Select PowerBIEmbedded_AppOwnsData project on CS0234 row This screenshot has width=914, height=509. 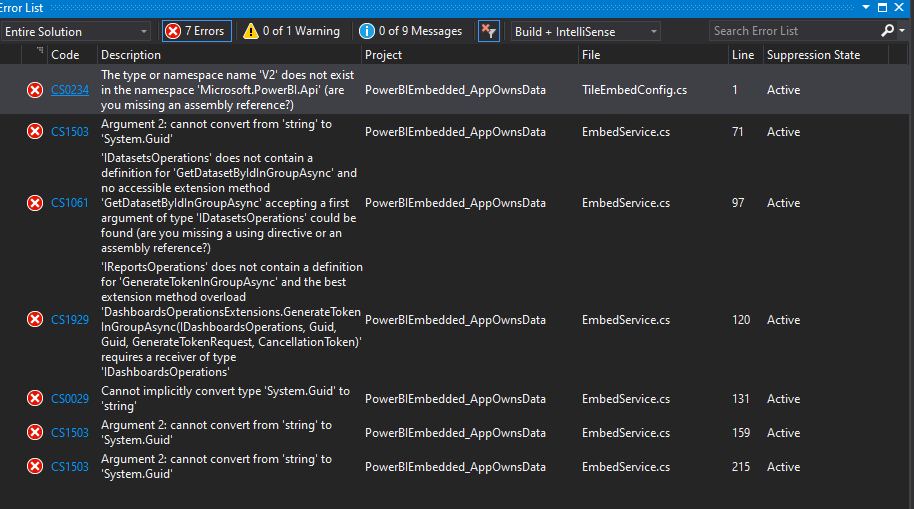(455, 90)
